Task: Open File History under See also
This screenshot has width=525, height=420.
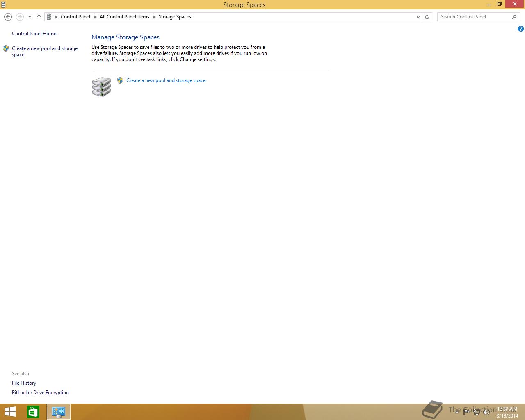Action: click(24, 383)
